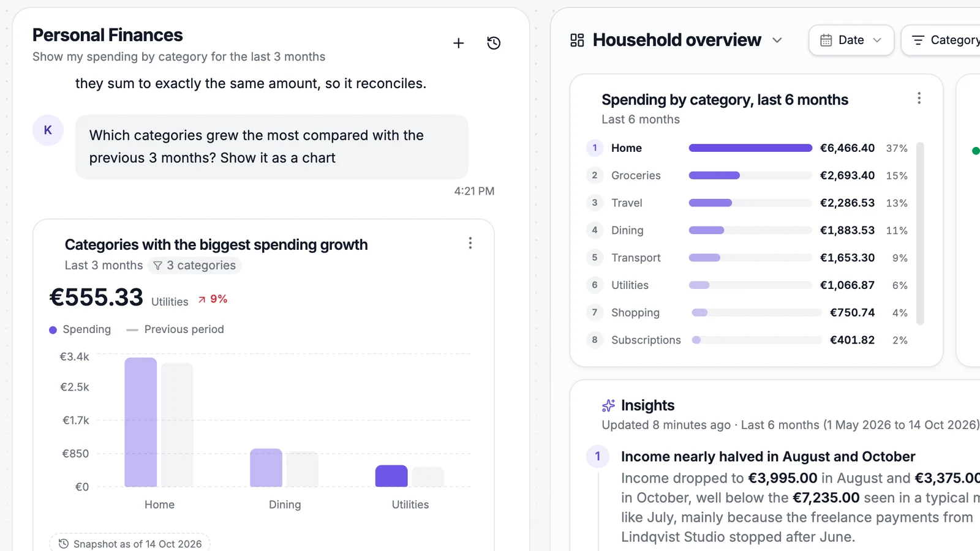
Task: Click the red growth arrow beside 9%
Action: (x=202, y=299)
